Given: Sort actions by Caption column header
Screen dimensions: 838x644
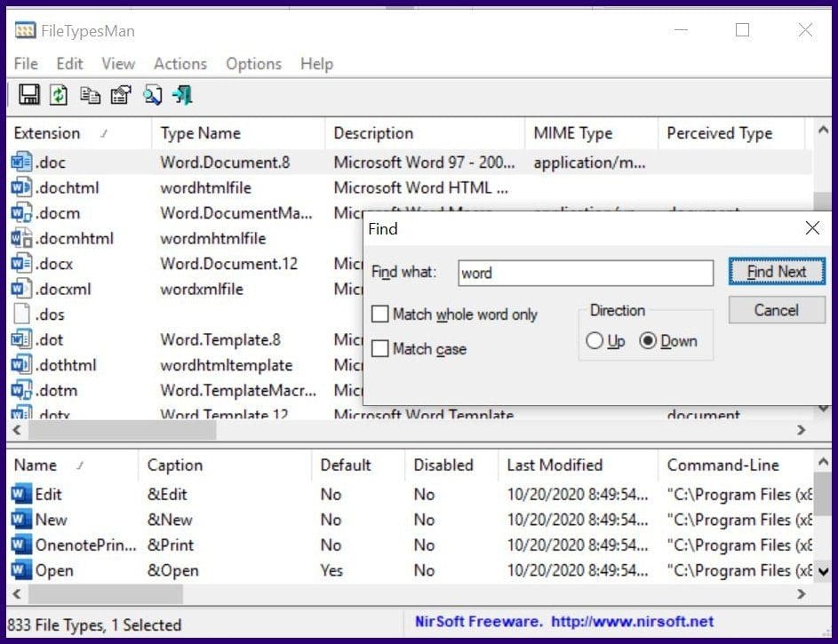Looking at the screenshot, I should click(225, 465).
